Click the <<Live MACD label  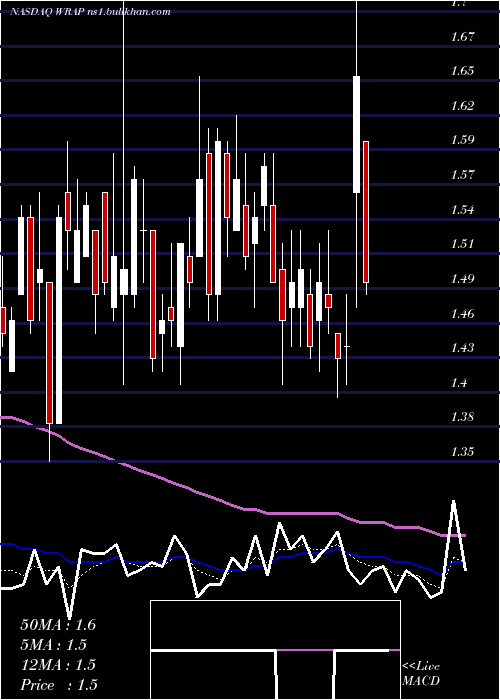pyautogui.click(x=421, y=674)
